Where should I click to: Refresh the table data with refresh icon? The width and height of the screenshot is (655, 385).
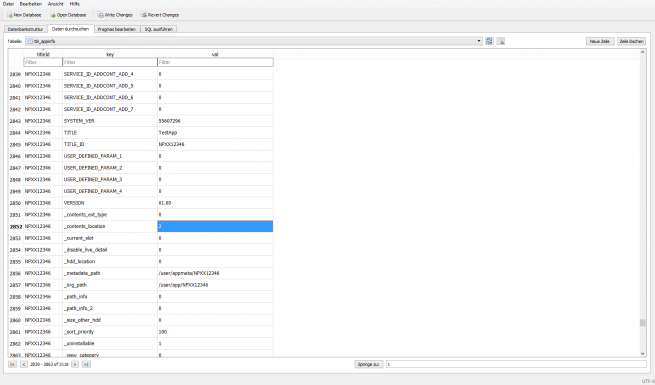(x=489, y=41)
